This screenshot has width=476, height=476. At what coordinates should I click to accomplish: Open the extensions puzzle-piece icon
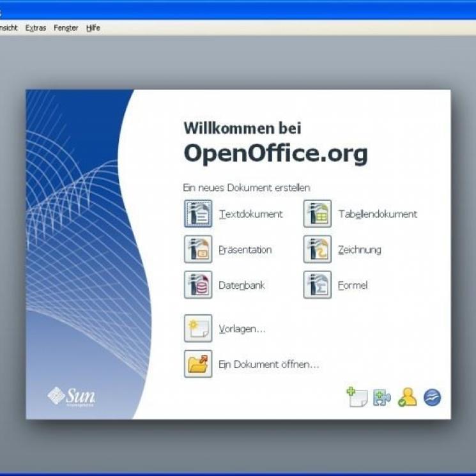(x=382, y=397)
